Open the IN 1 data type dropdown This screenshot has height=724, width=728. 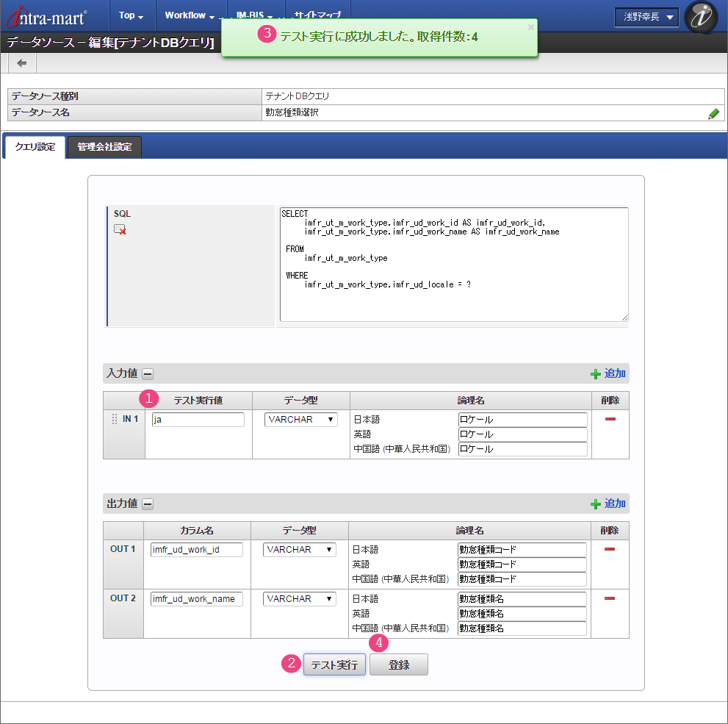[300, 420]
